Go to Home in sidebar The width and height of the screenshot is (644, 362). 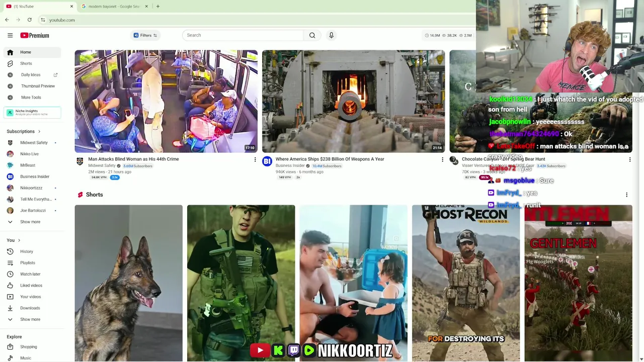pos(32,52)
